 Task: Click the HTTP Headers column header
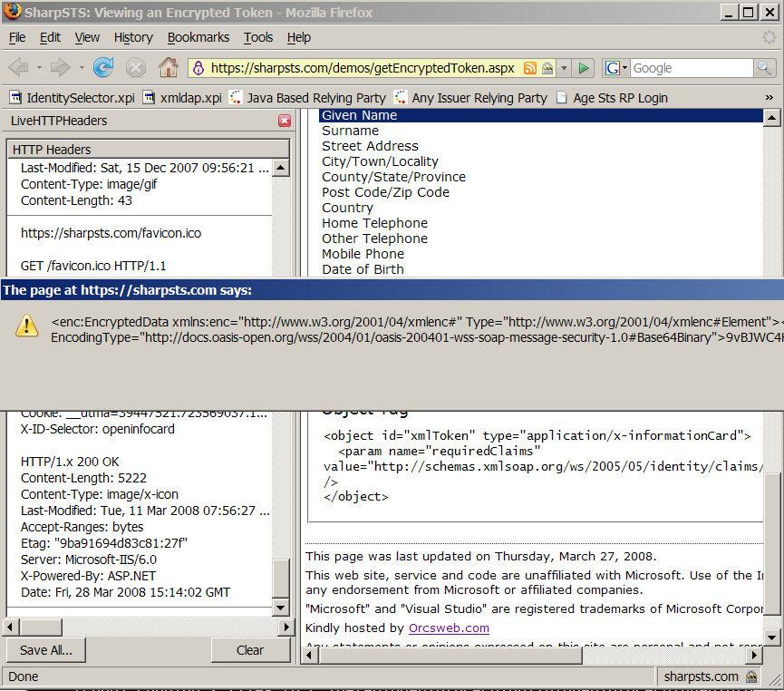pyautogui.click(x=148, y=150)
